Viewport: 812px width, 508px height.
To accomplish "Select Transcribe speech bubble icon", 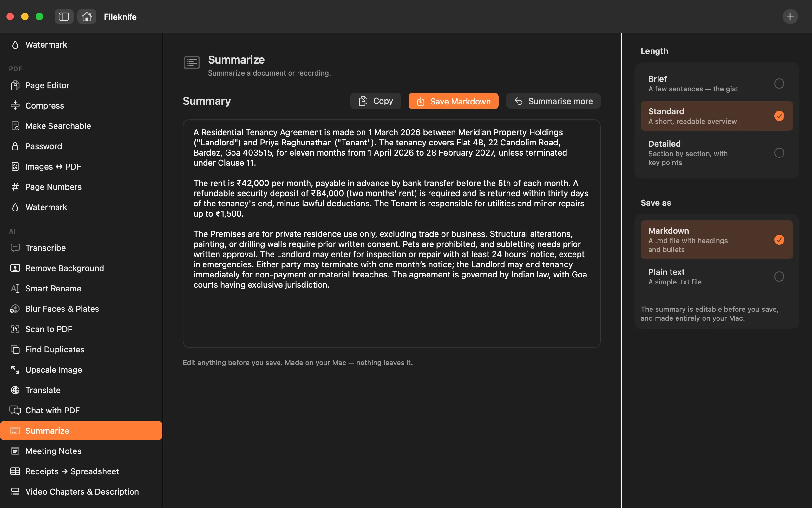I will coord(15,248).
